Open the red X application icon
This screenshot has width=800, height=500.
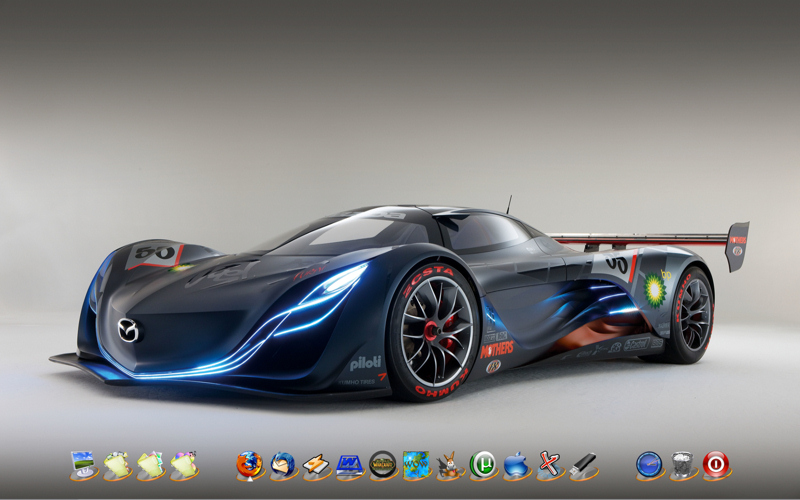click(x=549, y=464)
